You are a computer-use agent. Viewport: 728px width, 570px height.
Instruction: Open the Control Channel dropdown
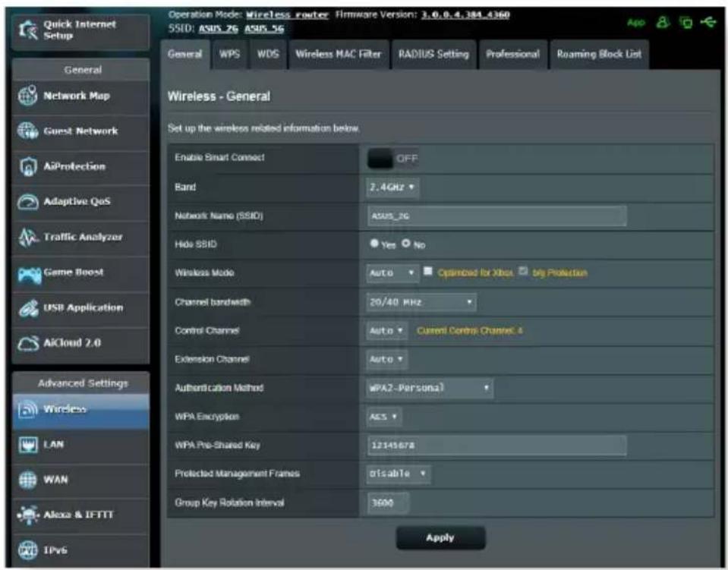386,331
